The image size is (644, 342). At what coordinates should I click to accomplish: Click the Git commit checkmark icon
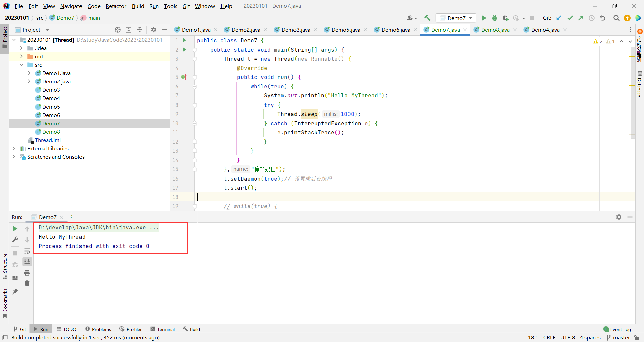(570, 18)
